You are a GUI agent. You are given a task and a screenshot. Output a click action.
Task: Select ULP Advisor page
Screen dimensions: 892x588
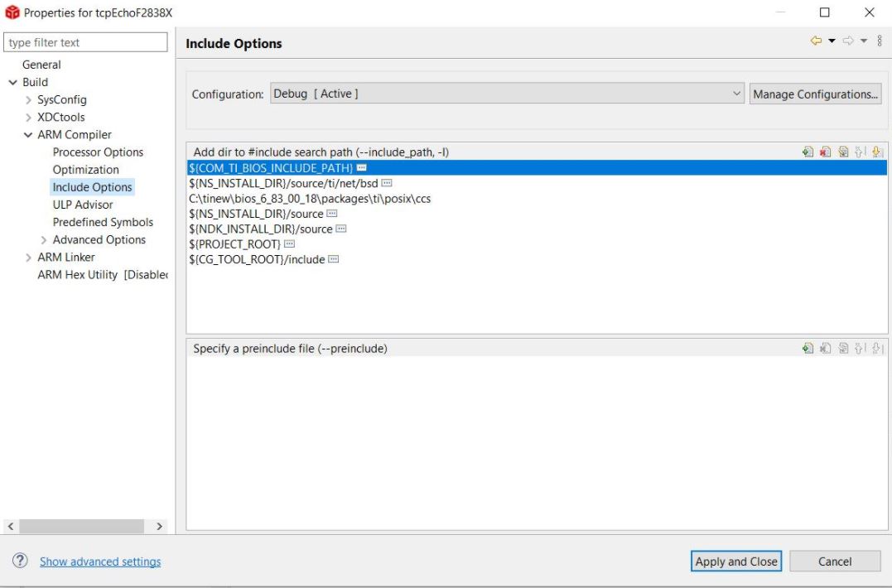click(83, 205)
